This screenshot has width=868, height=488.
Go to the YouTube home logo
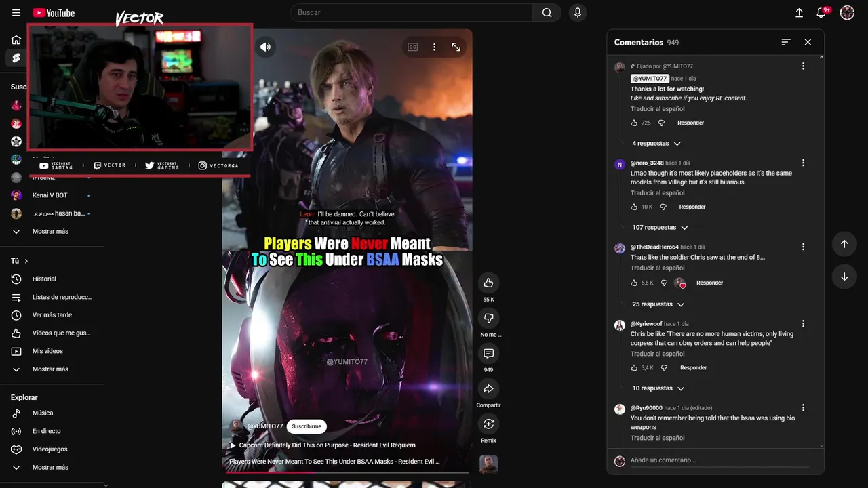54,13
